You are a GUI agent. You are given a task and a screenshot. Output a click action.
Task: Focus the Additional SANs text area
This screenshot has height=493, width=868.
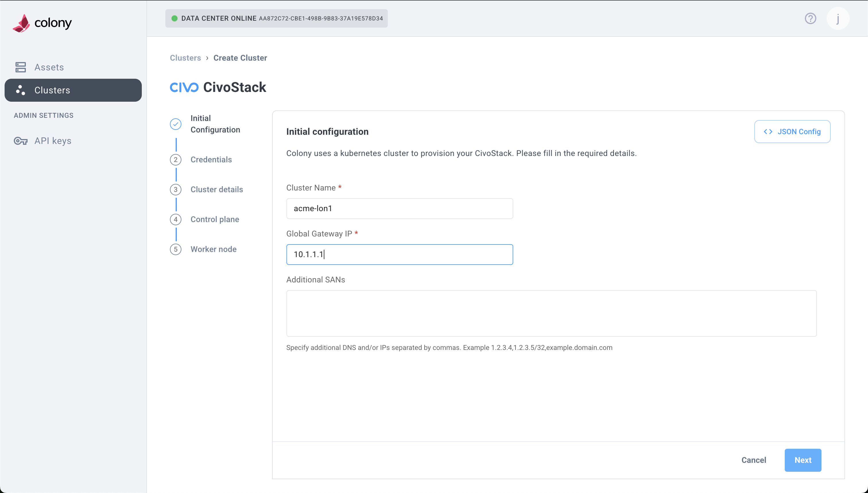coord(551,313)
